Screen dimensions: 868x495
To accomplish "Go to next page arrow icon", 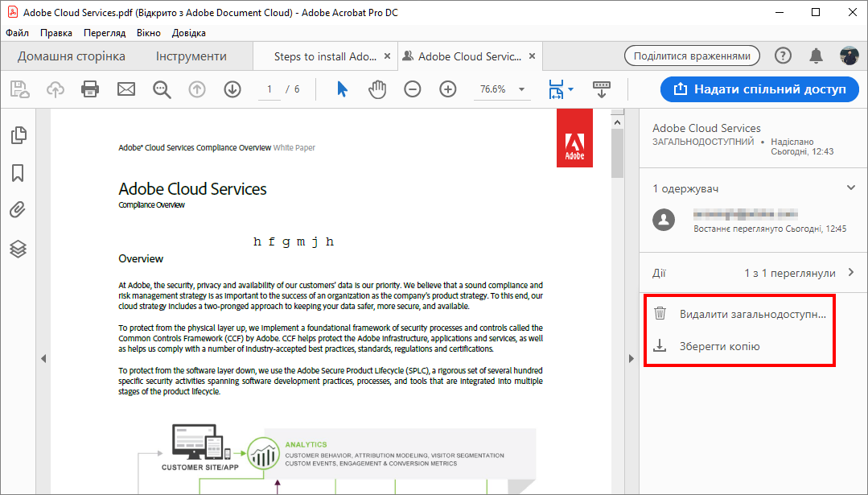I will pos(232,89).
